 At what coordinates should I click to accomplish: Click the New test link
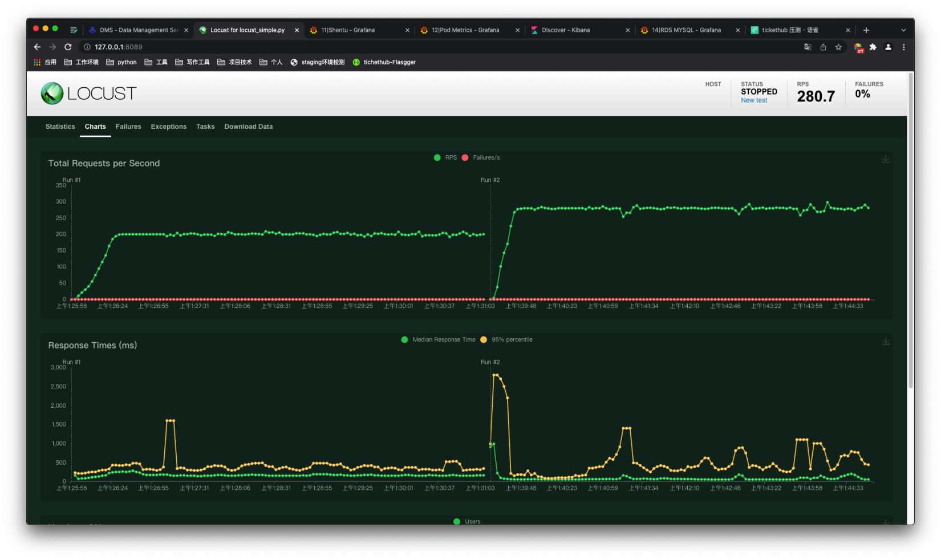754,100
